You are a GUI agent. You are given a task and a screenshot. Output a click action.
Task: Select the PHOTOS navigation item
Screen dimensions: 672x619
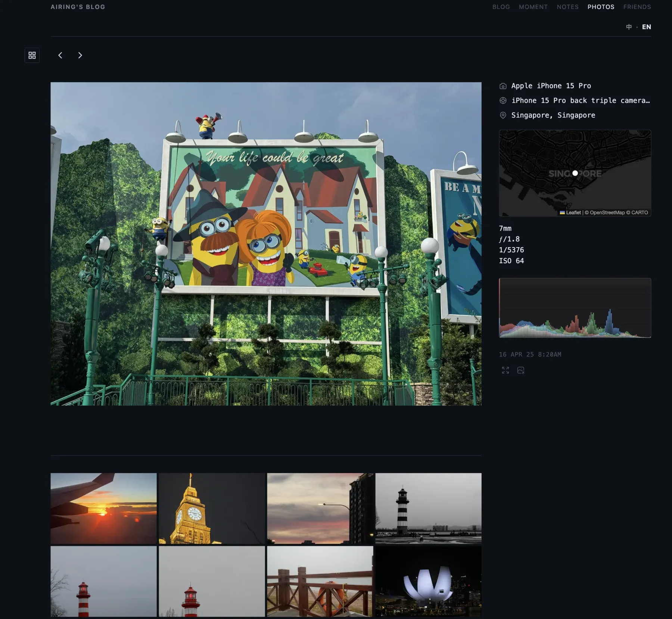pyautogui.click(x=601, y=7)
